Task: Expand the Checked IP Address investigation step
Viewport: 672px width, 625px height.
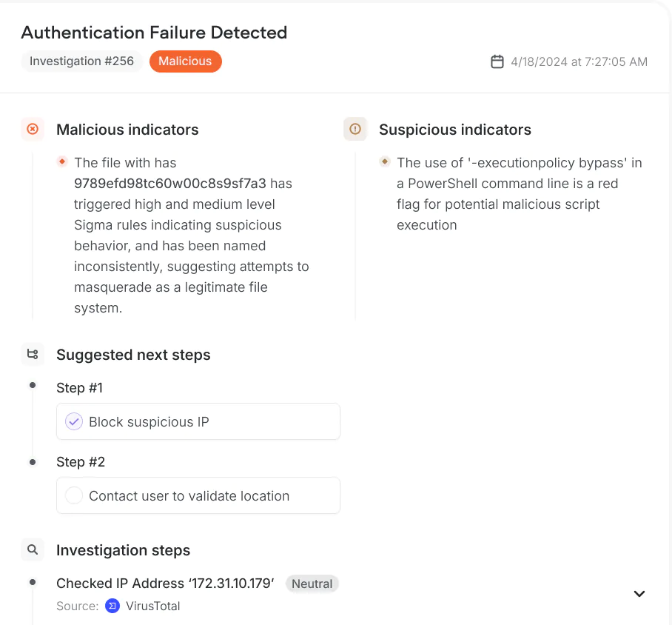Action: [639, 593]
